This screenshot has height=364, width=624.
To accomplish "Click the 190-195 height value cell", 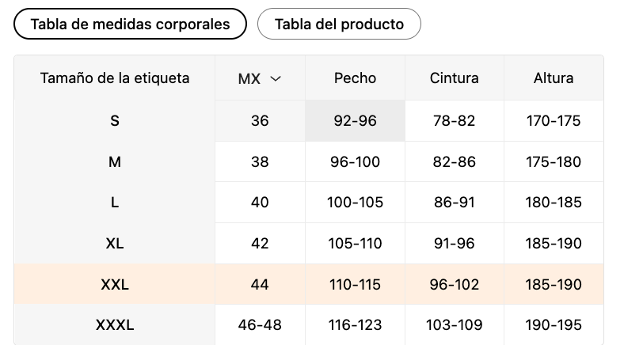I will 554,325.
